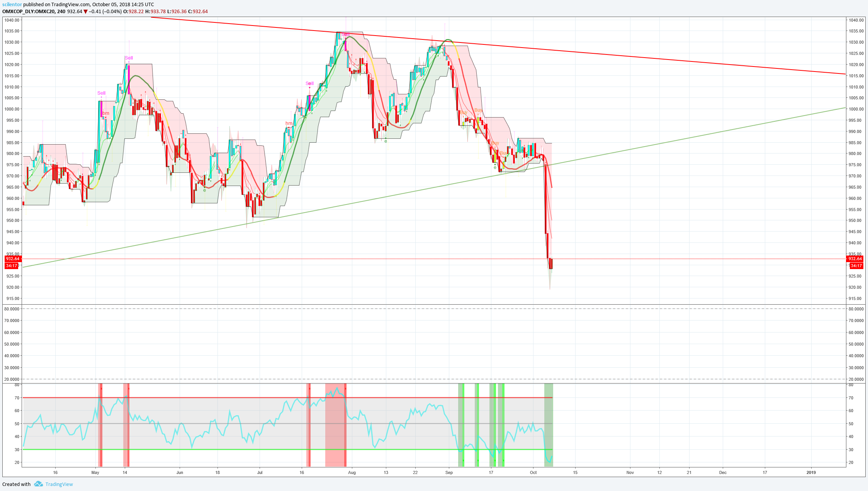Click the Jun date label on the time axis
This screenshot has width=868, height=491.
[x=180, y=472]
